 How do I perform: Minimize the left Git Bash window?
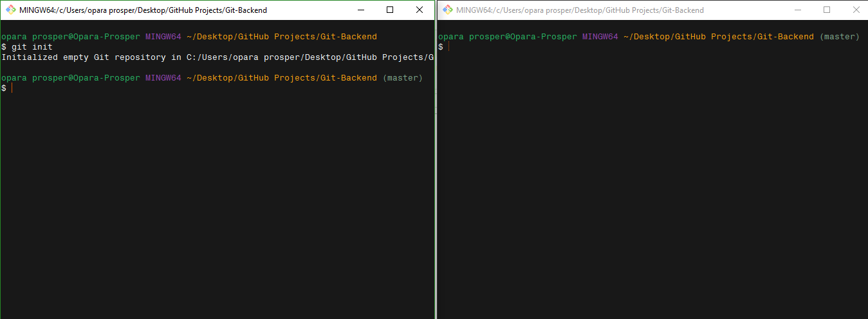(360, 10)
